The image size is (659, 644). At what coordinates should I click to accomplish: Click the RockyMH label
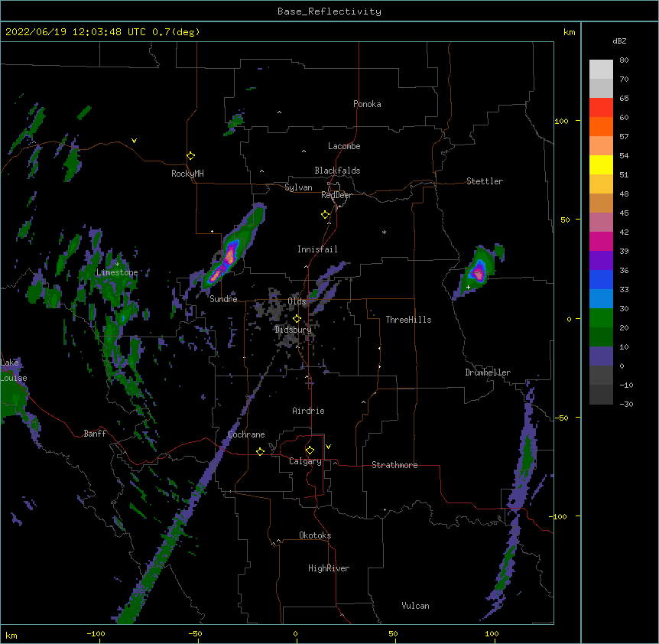187,173
